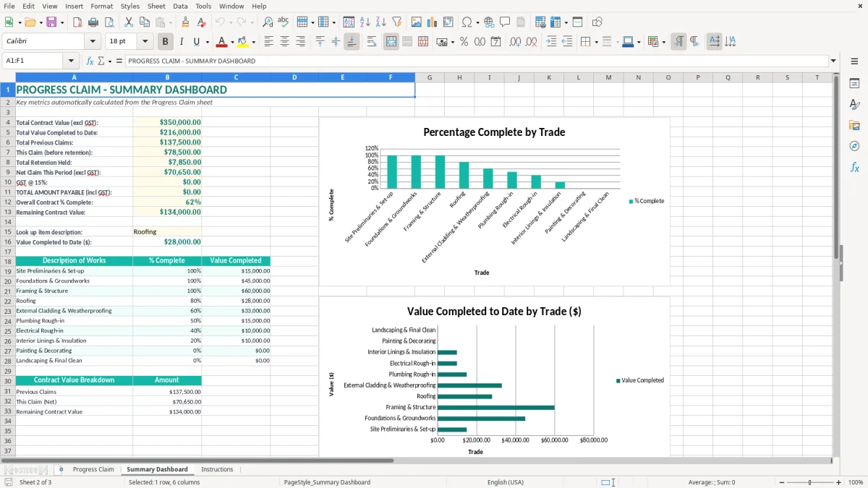
Task: Open font size dropdown
Action: (x=145, y=42)
